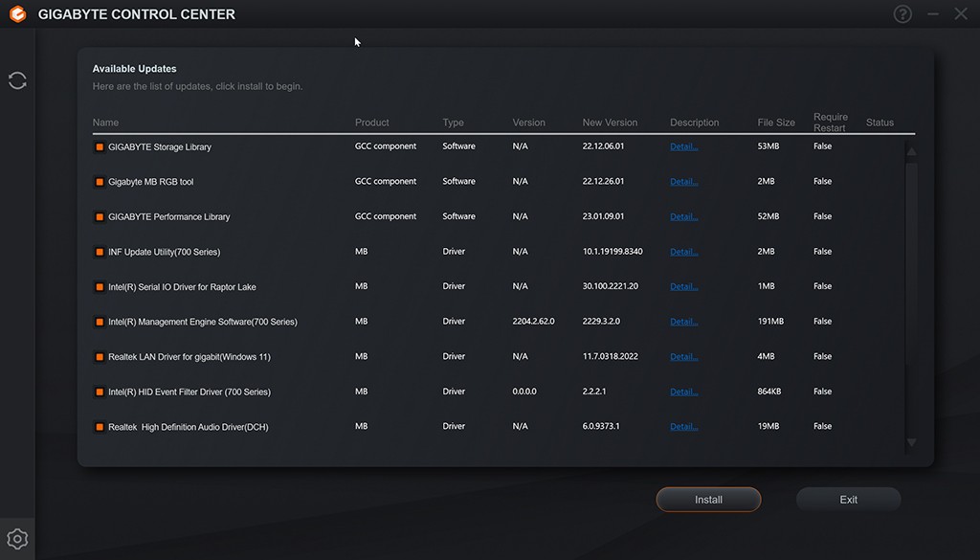Click the Exit button

(848, 500)
